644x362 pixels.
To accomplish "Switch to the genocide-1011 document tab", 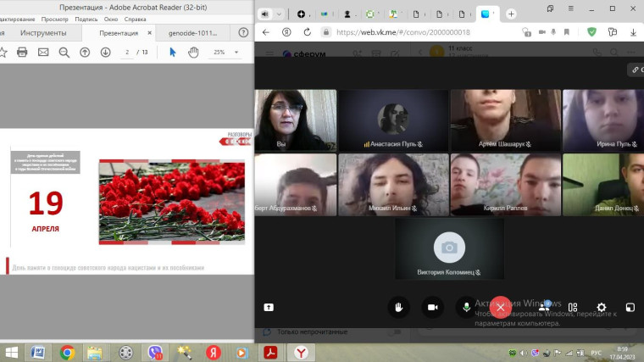I will click(x=192, y=33).
